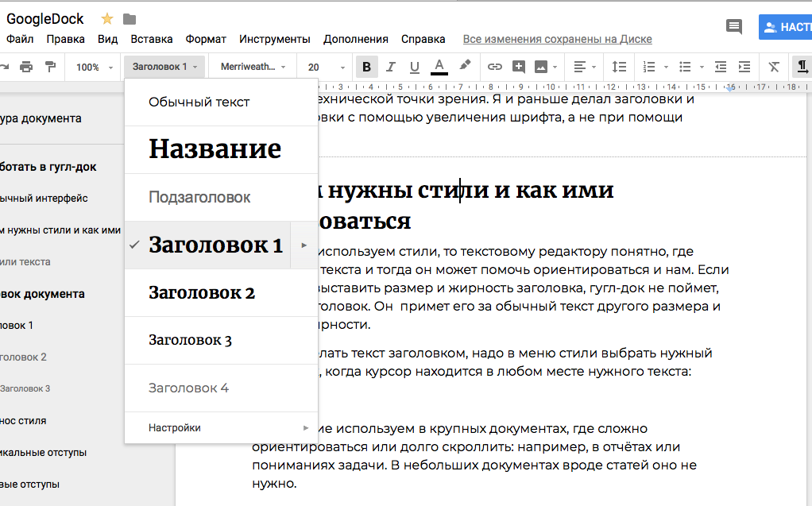
Task: Expand the Заголовок 1 submenu arrow
Action: point(304,245)
